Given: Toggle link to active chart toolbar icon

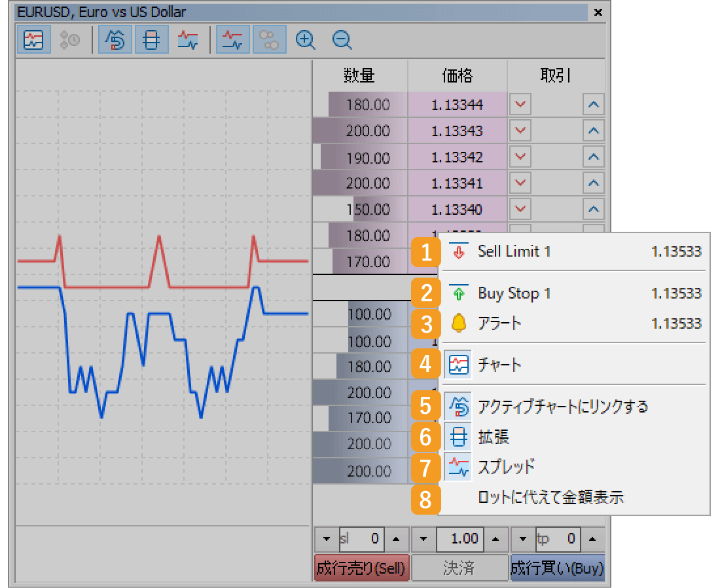Looking at the screenshot, I should tap(115, 39).
